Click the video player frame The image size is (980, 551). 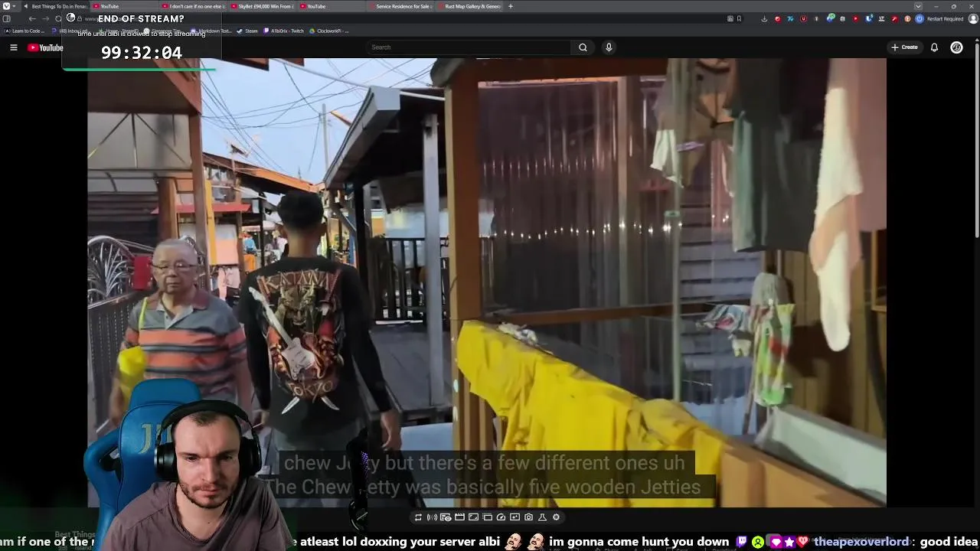point(487,283)
